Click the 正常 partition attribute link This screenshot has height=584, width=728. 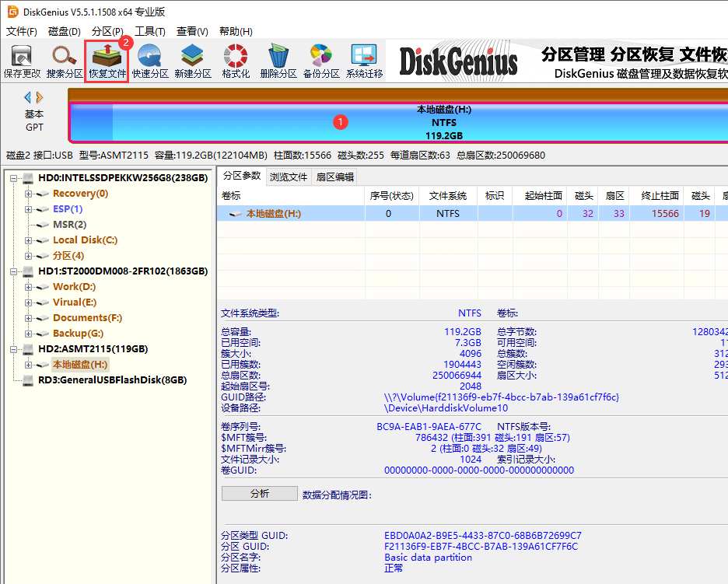394,568
